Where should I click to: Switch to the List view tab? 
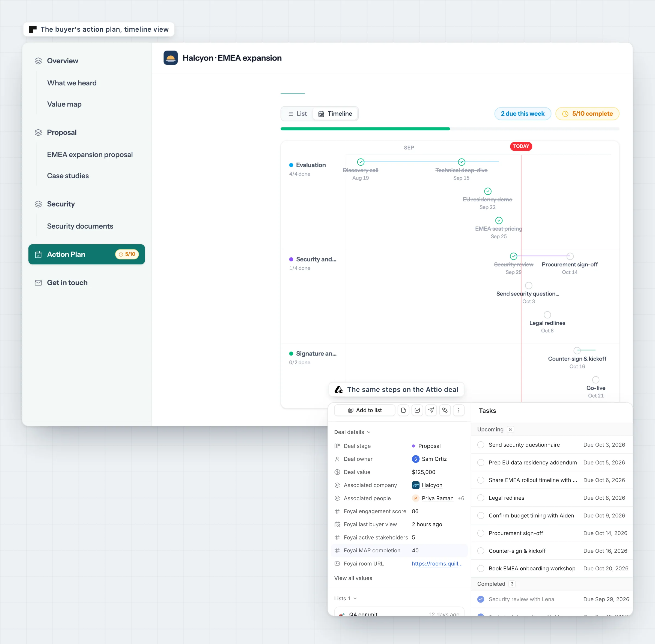(297, 114)
